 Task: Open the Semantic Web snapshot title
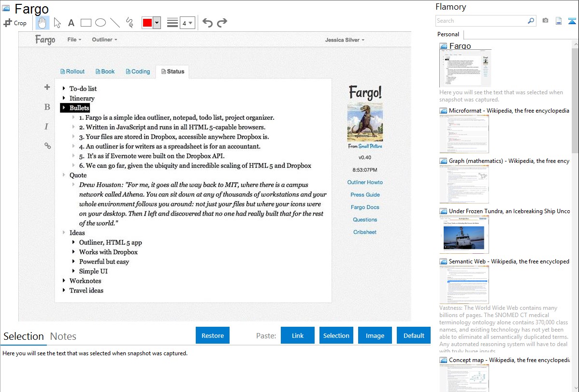click(x=509, y=261)
